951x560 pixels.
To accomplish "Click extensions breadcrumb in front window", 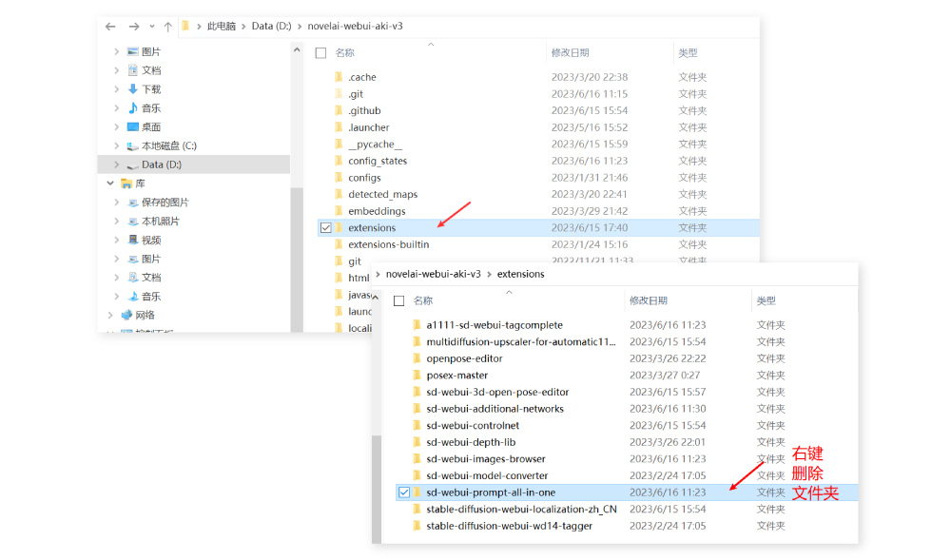I will [x=520, y=274].
